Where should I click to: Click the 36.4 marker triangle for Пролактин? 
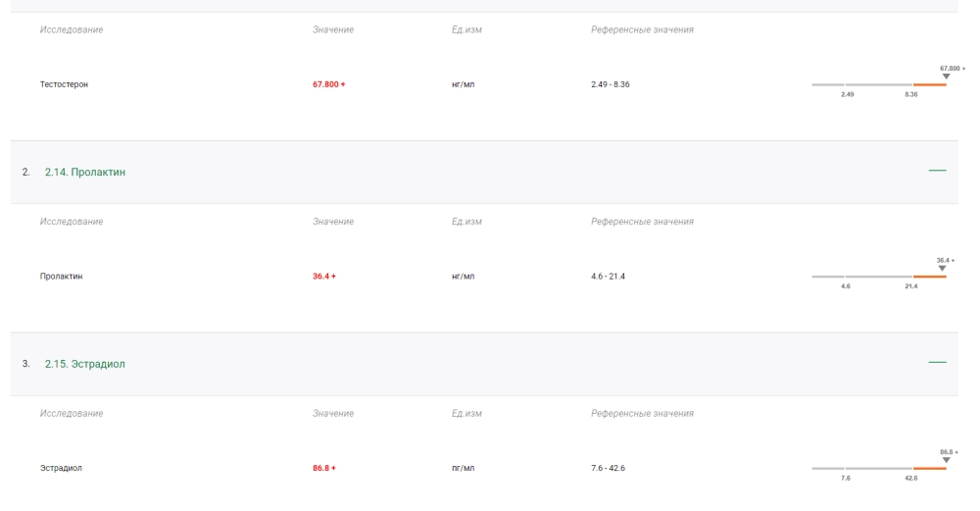943,268
